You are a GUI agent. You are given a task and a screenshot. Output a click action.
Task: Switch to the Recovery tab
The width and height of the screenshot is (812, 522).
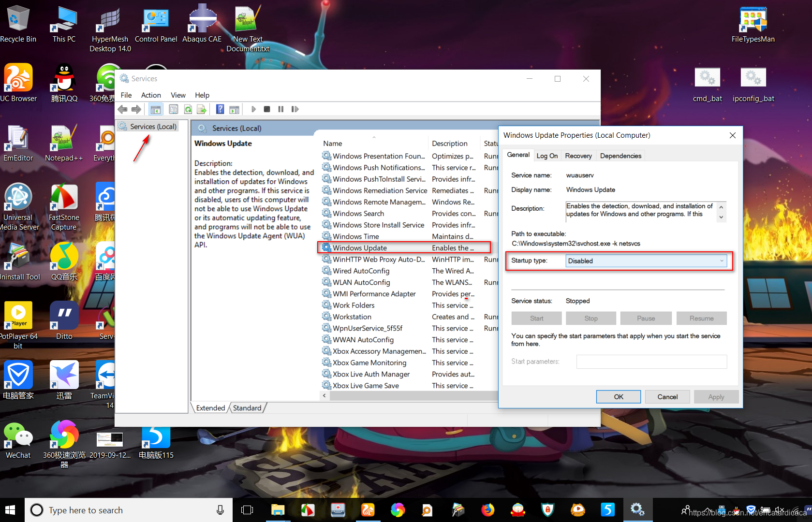578,156
